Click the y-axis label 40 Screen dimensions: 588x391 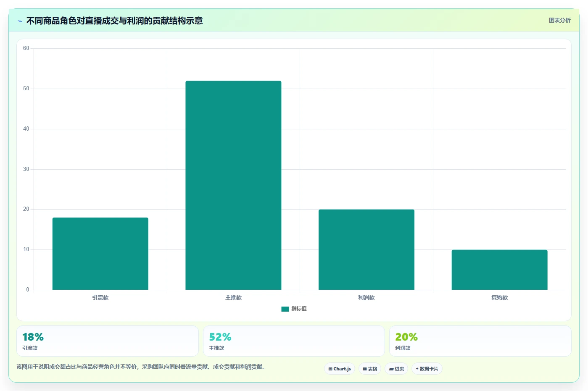point(26,129)
